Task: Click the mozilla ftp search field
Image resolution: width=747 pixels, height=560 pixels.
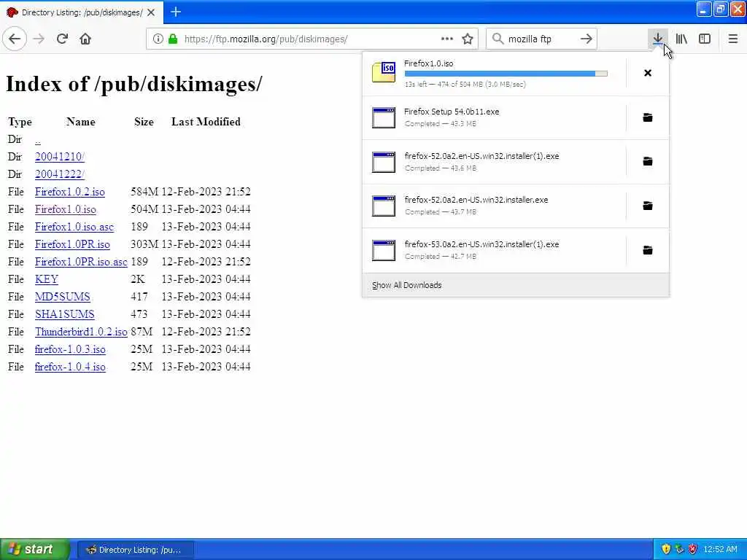Action: point(541,39)
